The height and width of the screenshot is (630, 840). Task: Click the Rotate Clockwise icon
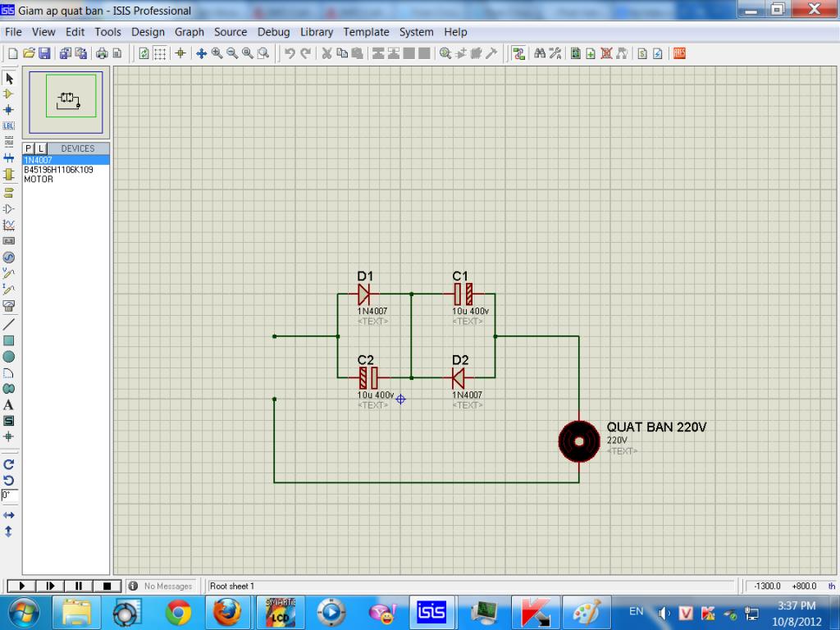point(9,463)
